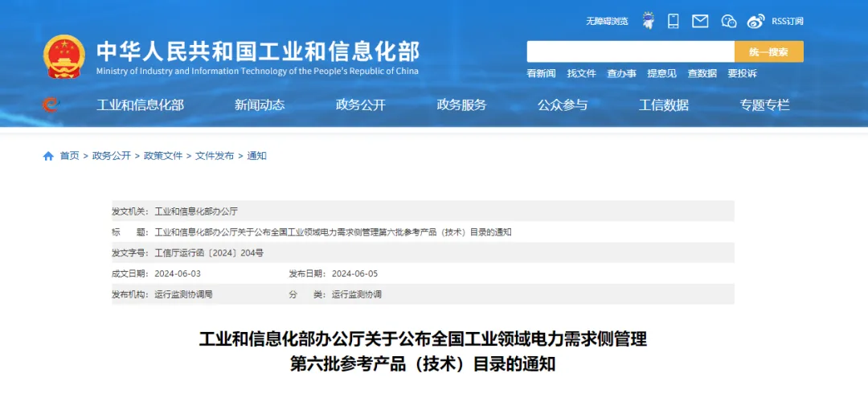Click the RSS订阅 link
This screenshot has width=868, height=406.
(x=788, y=22)
